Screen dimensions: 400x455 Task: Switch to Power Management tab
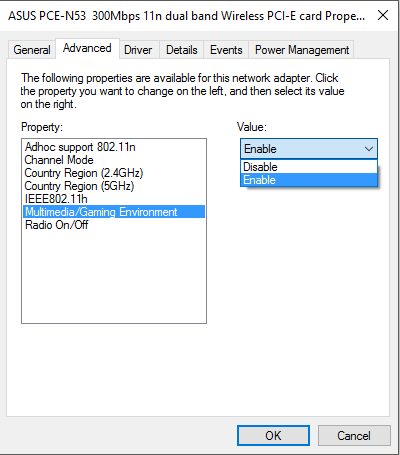pos(302,50)
